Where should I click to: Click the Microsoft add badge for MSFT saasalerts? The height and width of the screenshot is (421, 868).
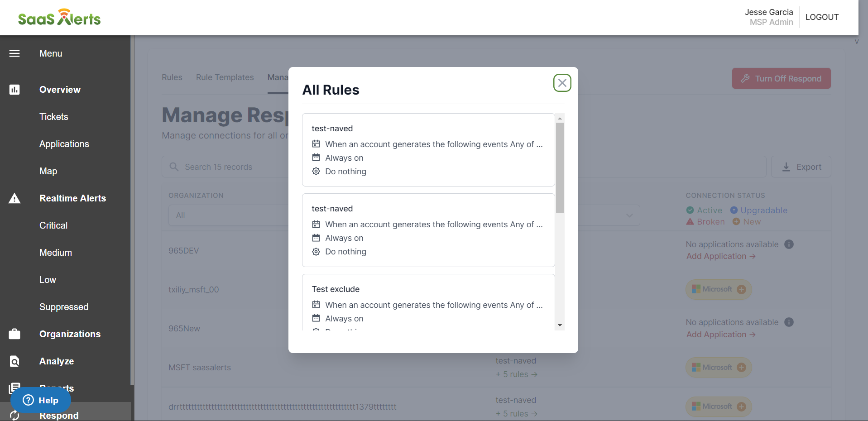[719, 368]
